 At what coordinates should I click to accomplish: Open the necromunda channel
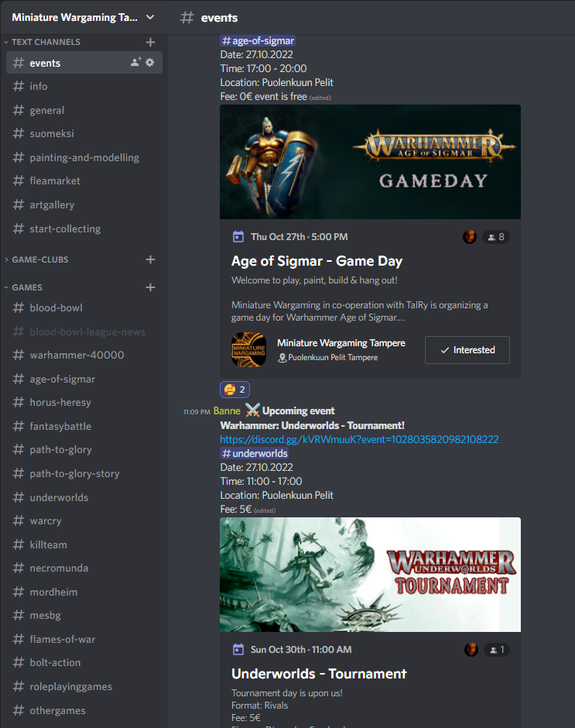pyautogui.click(x=84, y=568)
